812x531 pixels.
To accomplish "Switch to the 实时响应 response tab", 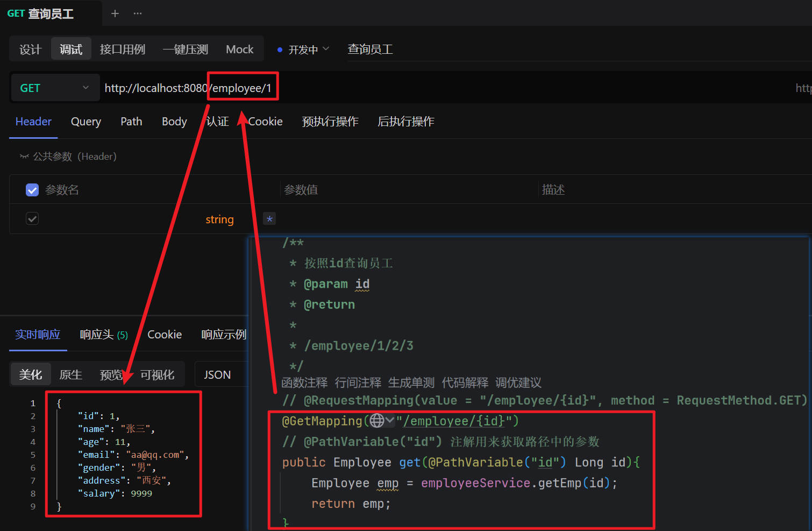I will click(x=38, y=335).
